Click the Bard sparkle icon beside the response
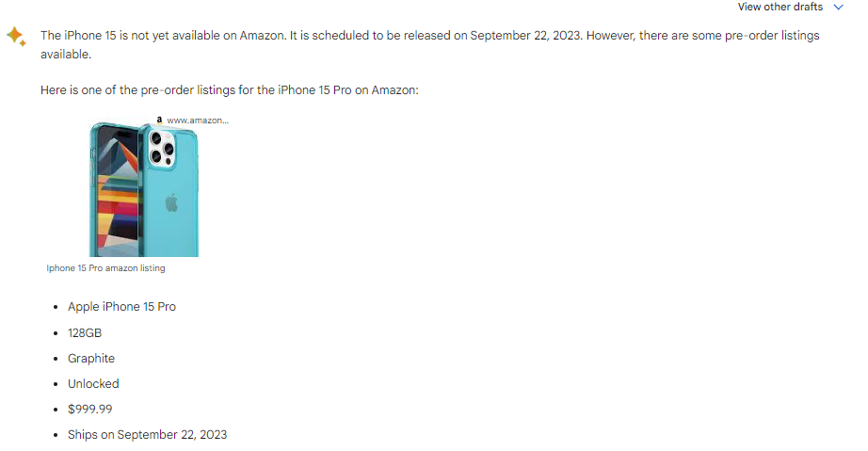 pyautogui.click(x=15, y=37)
